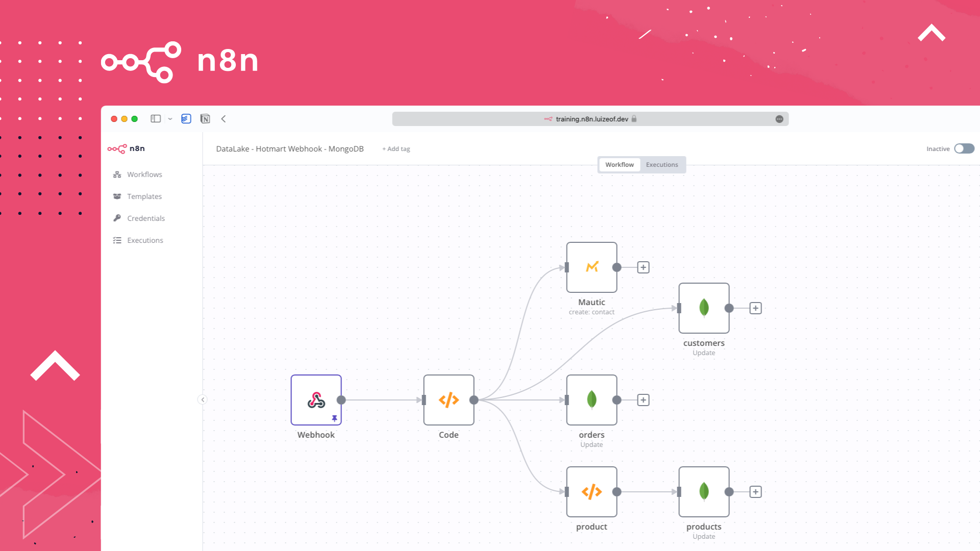
Task: Toggle the Inactive workflow status switch
Action: click(964, 148)
